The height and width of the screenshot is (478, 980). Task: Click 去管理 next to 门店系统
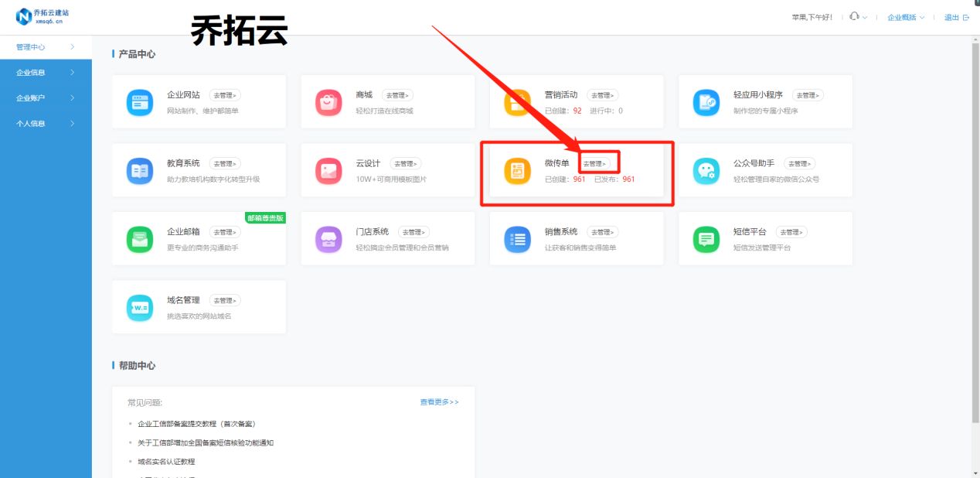click(x=413, y=232)
